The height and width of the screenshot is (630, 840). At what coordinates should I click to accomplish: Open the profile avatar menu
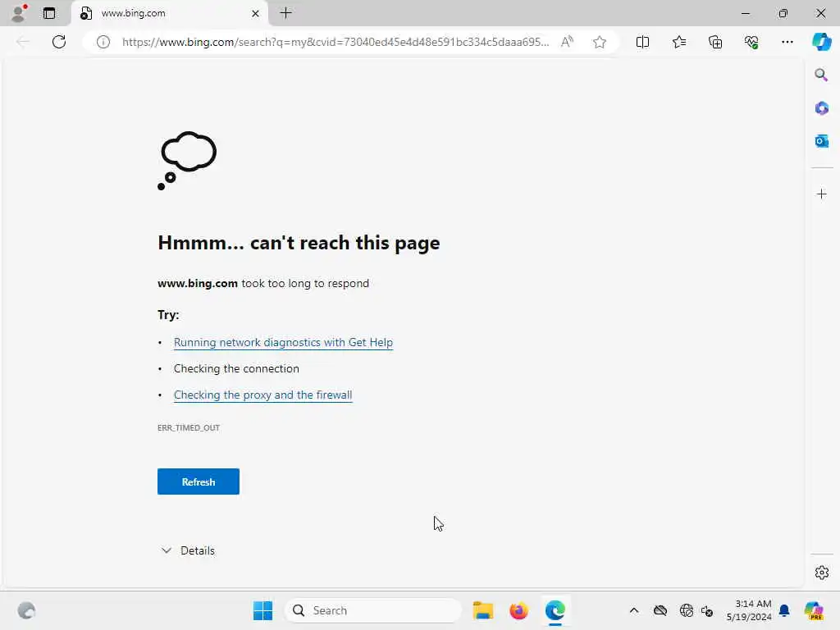[19, 13]
